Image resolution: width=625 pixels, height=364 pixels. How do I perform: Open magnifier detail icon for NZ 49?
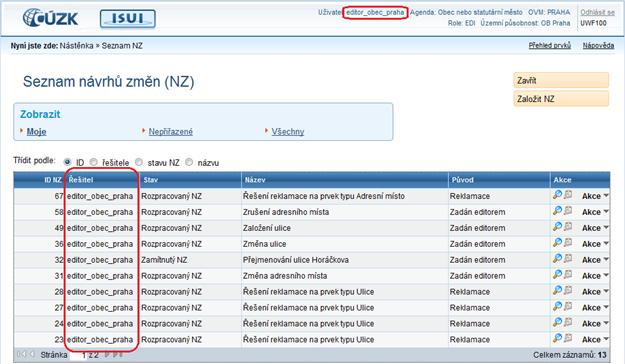[557, 226]
